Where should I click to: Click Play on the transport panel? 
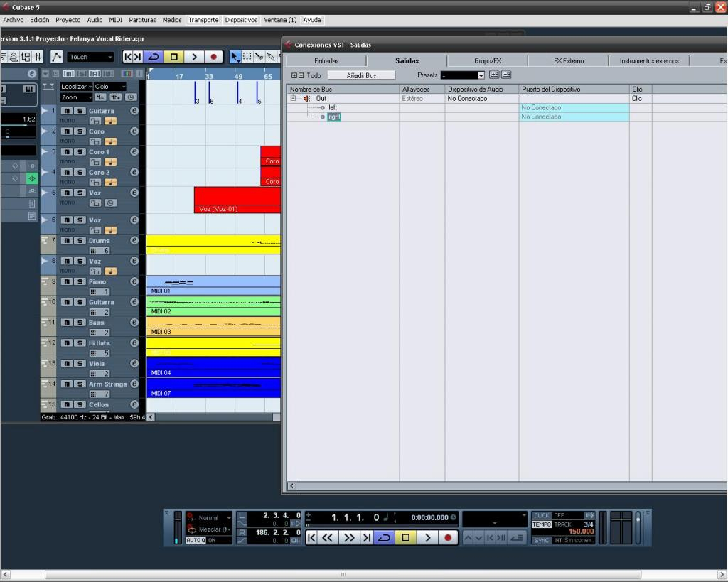[x=427, y=537]
